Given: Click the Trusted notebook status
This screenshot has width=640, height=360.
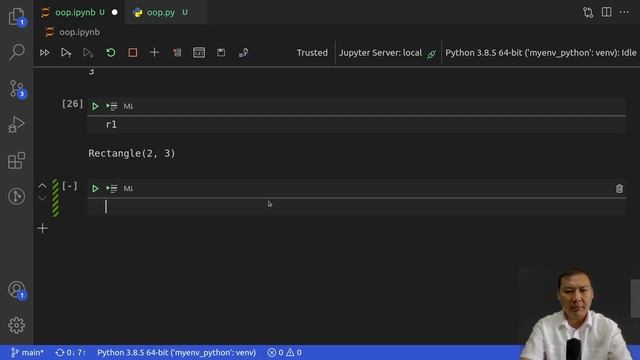Looking at the screenshot, I should coord(312,53).
